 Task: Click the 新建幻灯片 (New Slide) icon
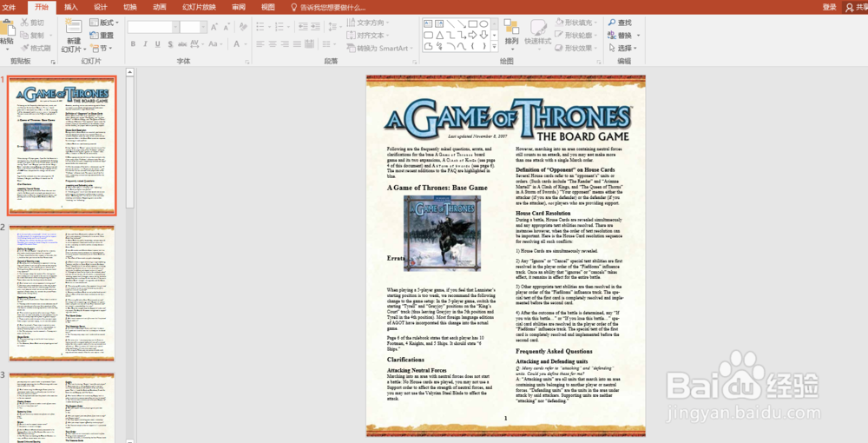point(74,27)
